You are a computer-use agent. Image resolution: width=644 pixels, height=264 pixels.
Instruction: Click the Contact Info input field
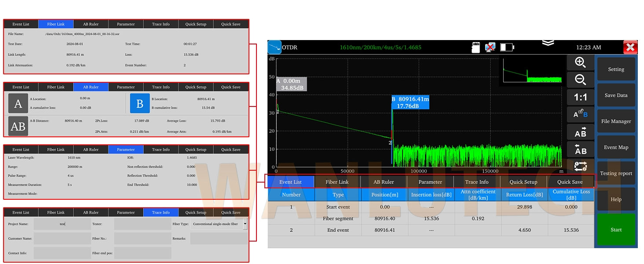(x=62, y=253)
